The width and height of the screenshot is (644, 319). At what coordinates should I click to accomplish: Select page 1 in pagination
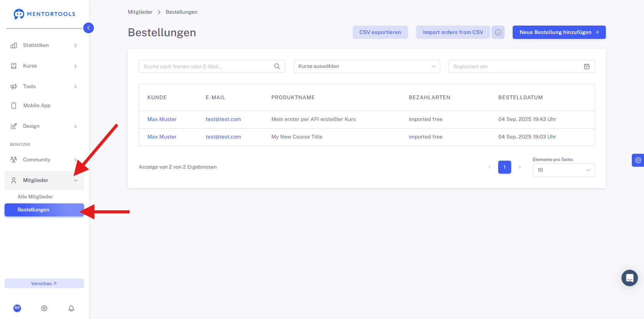pos(505,167)
